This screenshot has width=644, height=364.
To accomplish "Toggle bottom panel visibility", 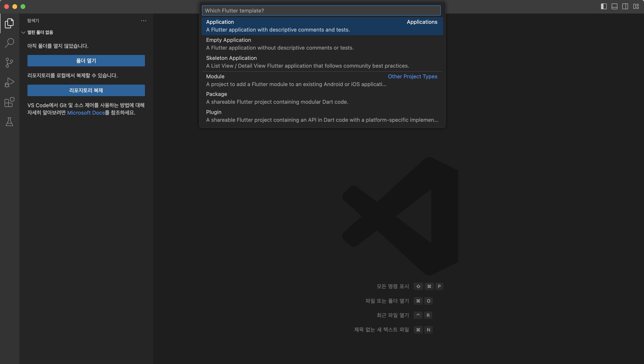I will (x=615, y=7).
